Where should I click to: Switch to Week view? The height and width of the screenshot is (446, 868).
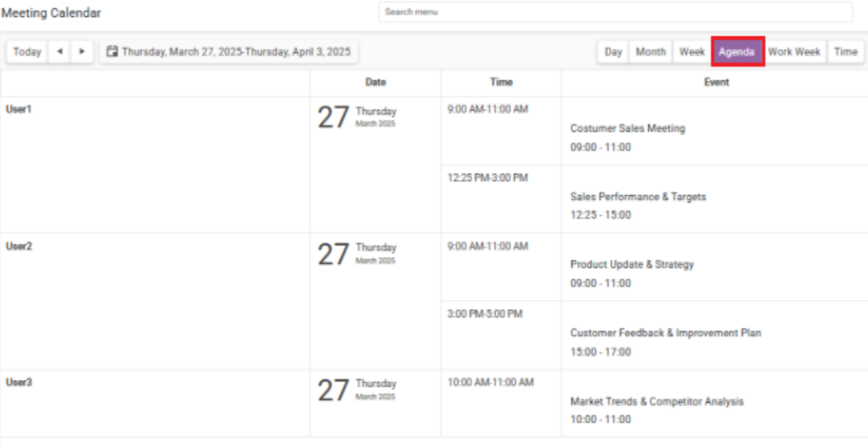pos(692,52)
